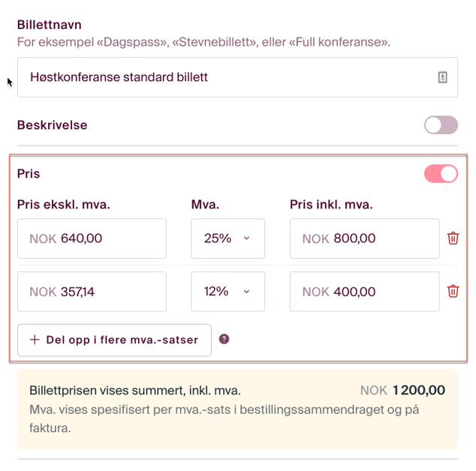Expand the 12% Mva. dropdown
Image resolution: width=476 pixels, height=471 pixels.
pyautogui.click(x=227, y=291)
